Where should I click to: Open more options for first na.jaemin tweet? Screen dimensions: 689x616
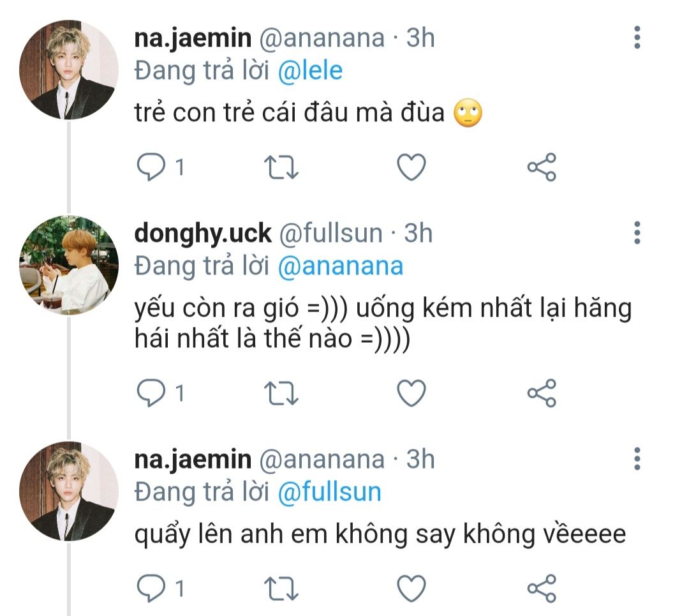click(x=637, y=38)
